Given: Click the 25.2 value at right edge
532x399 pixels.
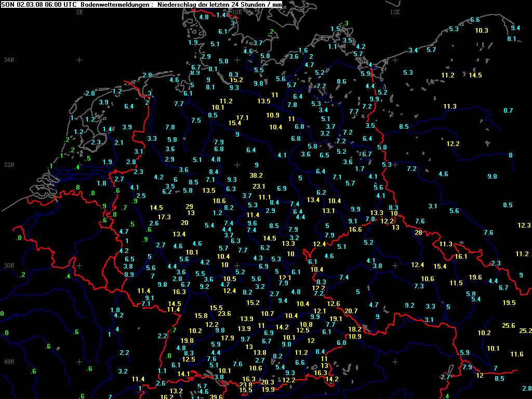Looking at the screenshot, I should click(525, 330).
